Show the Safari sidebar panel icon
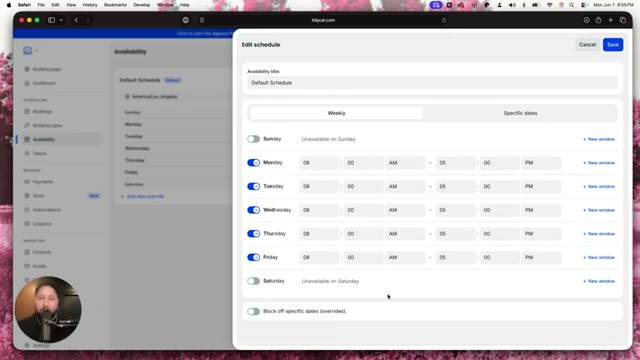 (x=51, y=20)
